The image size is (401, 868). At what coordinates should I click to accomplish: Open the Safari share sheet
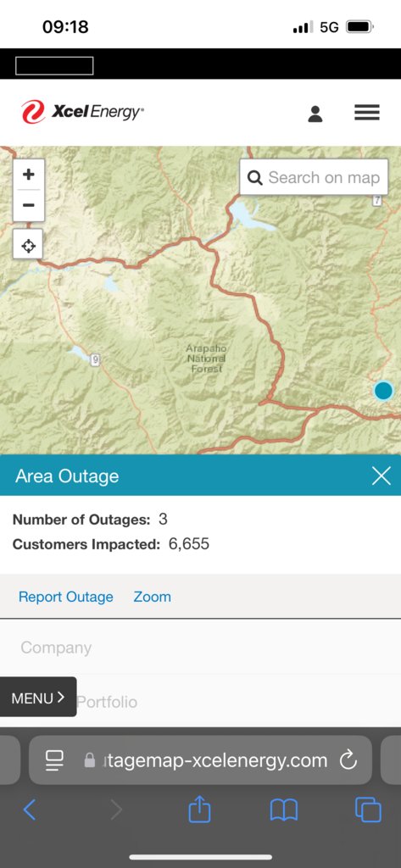(199, 810)
